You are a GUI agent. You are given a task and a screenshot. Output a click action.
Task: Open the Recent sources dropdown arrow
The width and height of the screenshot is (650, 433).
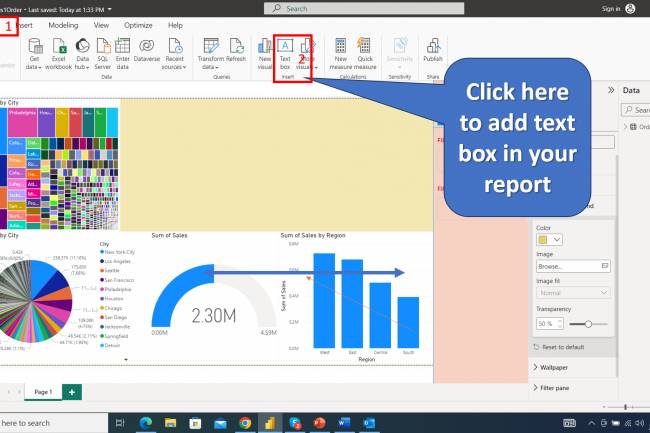click(x=184, y=68)
